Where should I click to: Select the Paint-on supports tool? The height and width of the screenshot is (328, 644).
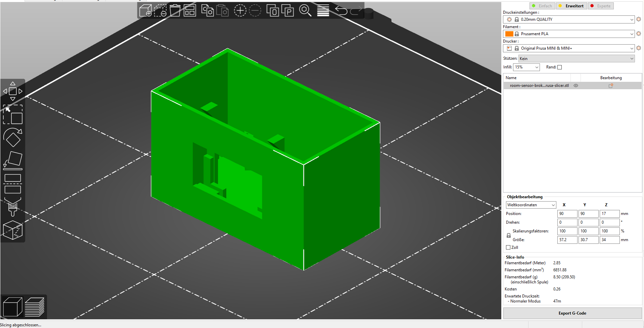13,207
